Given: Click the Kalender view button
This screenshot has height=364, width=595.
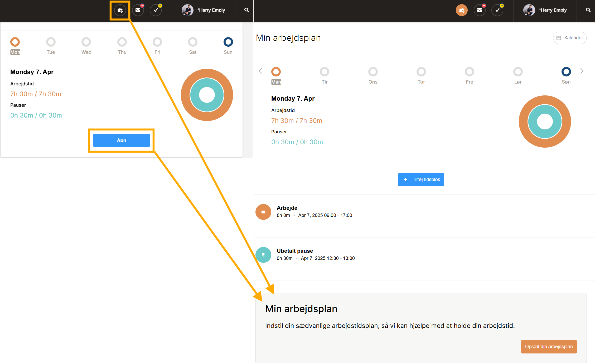Looking at the screenshot, I should click(x=569, y=38).
